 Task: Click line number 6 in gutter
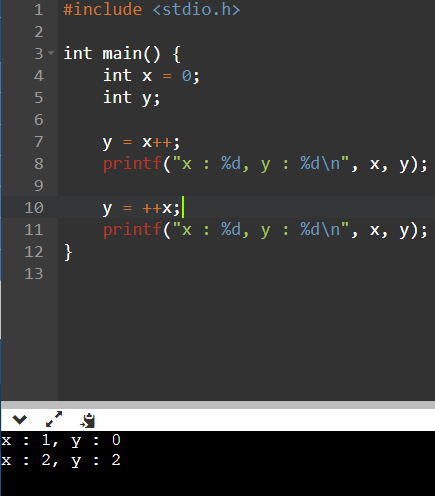pyautogui.click(x=39, y=120)
